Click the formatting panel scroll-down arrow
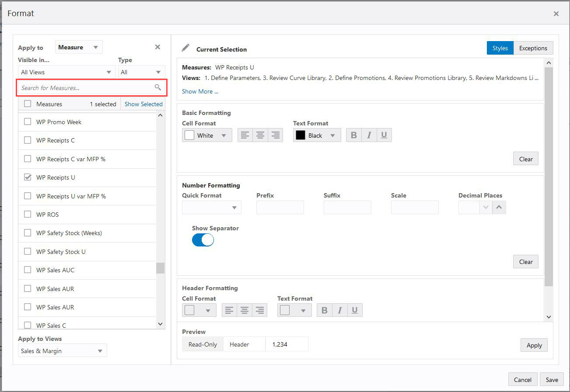Image resolution: width=570 pixels, height=392 pixels. 549,317
